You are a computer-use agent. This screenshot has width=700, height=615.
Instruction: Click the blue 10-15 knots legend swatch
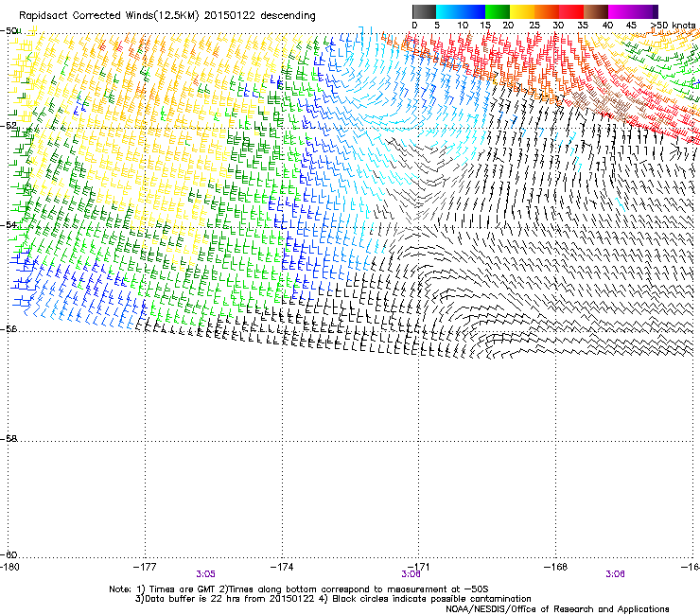pos(473,11)
